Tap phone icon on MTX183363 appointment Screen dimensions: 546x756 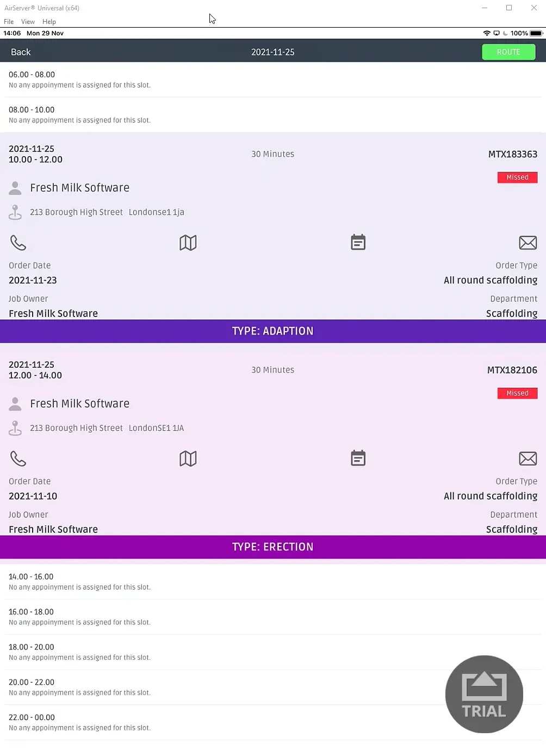tap(18, 243)
